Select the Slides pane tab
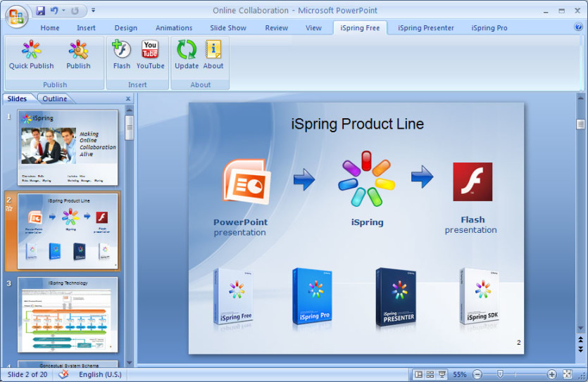 click(x=17, y=98)
